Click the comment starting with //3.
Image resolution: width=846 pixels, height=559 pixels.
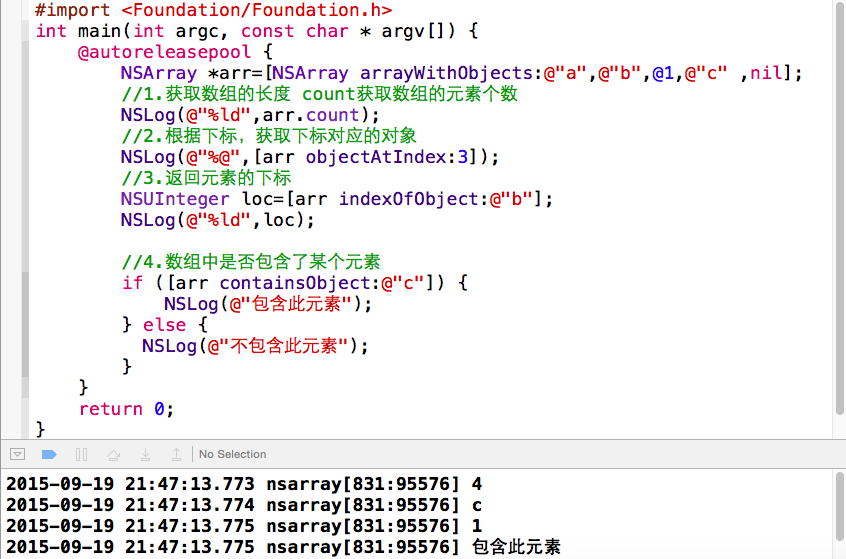[x=206, y=178]
